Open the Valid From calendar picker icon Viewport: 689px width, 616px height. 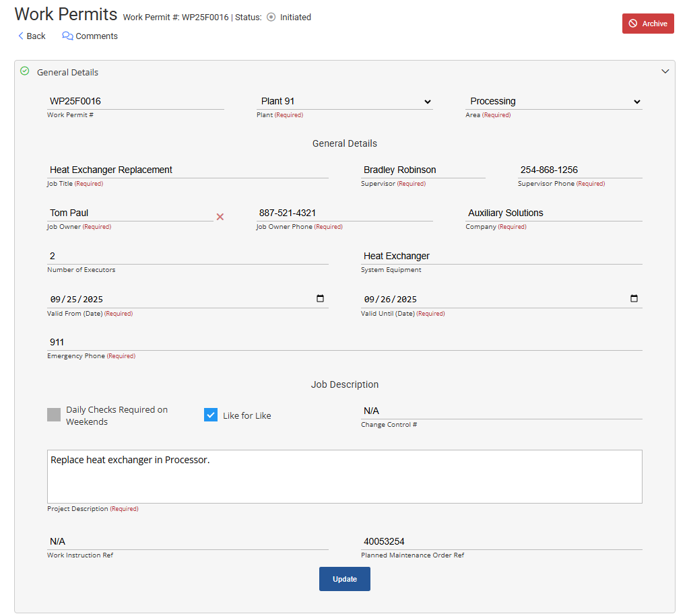coord(320,299)
